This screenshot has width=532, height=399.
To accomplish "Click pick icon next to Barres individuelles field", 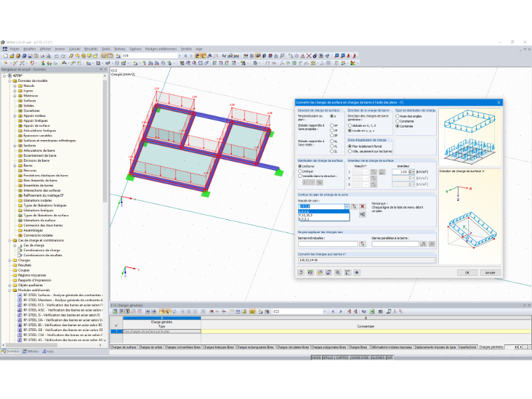I will click(x=363, y=244).
